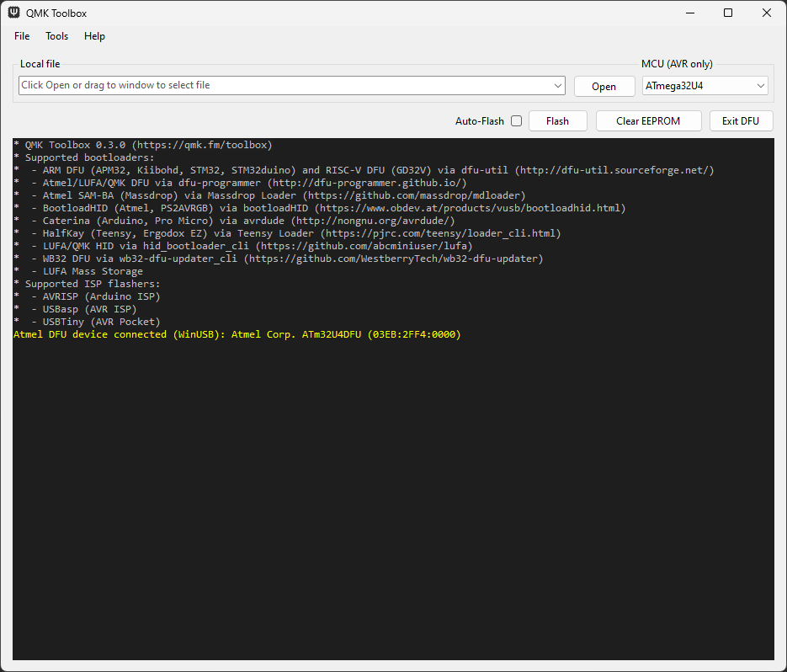This screenshot has height=672, width=787.
Task: Click the Exit DFU button
Action: pos(741,121)
